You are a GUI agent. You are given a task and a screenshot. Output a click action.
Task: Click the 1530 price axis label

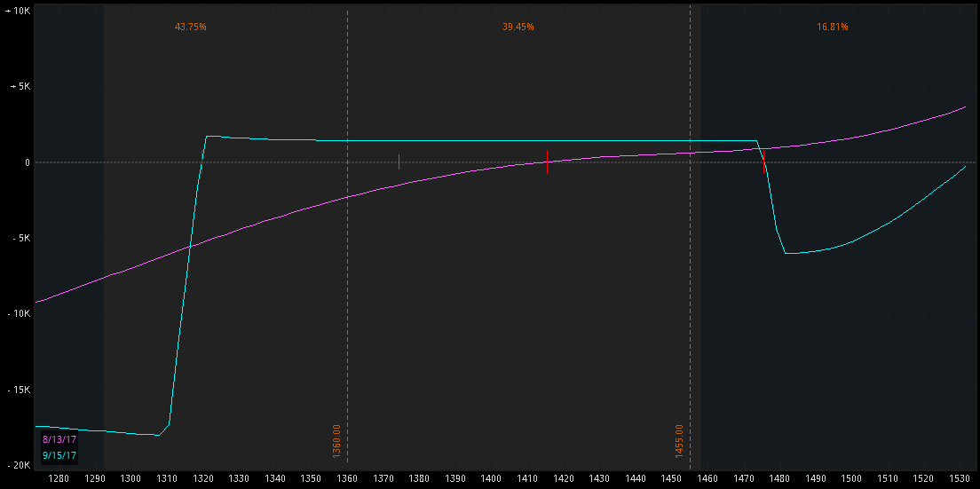[x=960, y=478]
